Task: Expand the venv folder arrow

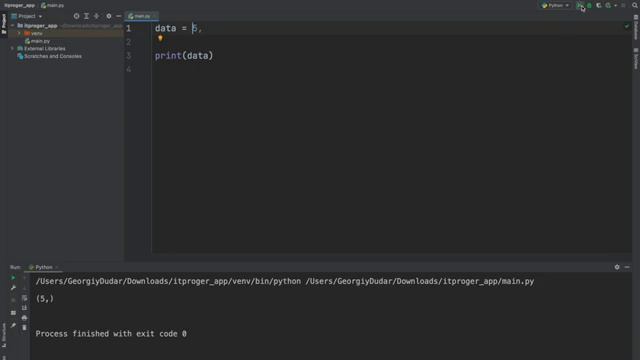Action: pyautogui.click(x=19, y=33)
